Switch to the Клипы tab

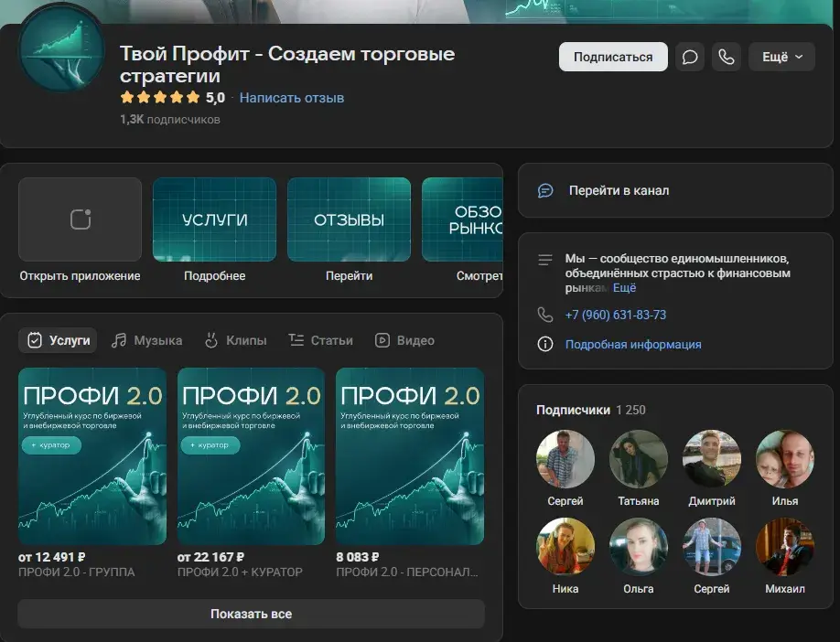point(236,340)
